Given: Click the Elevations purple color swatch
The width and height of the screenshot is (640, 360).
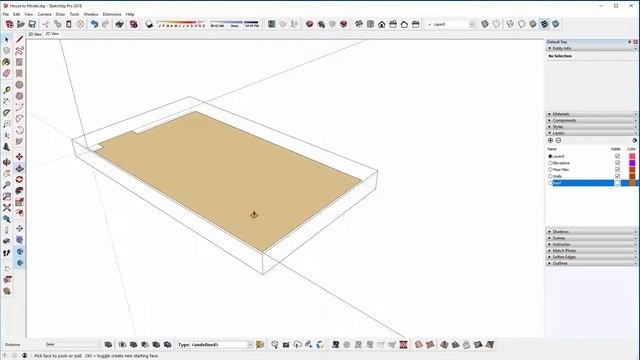Looking at the screenshot, I should pos(632,163).
